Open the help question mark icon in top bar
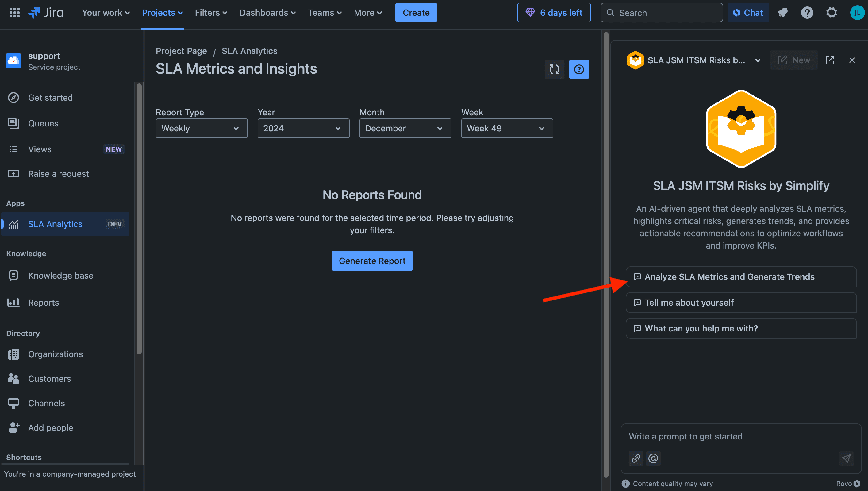 (x=807, y=13)
